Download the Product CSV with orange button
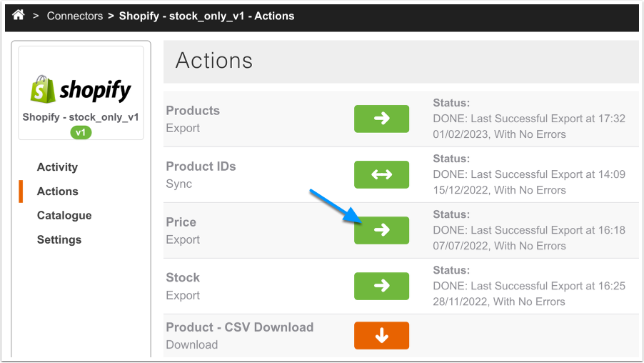The height and width of the screenshot is (363, 644). coord(381,336)
